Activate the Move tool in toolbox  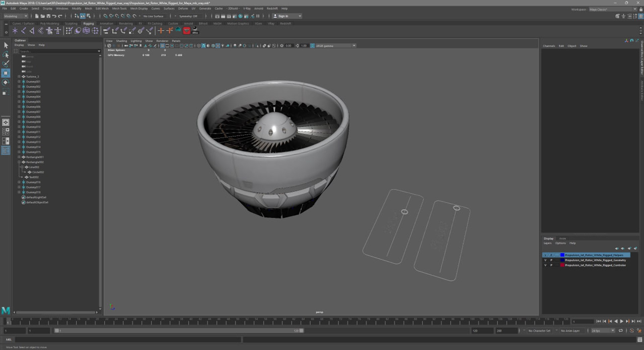coord(6,73)
